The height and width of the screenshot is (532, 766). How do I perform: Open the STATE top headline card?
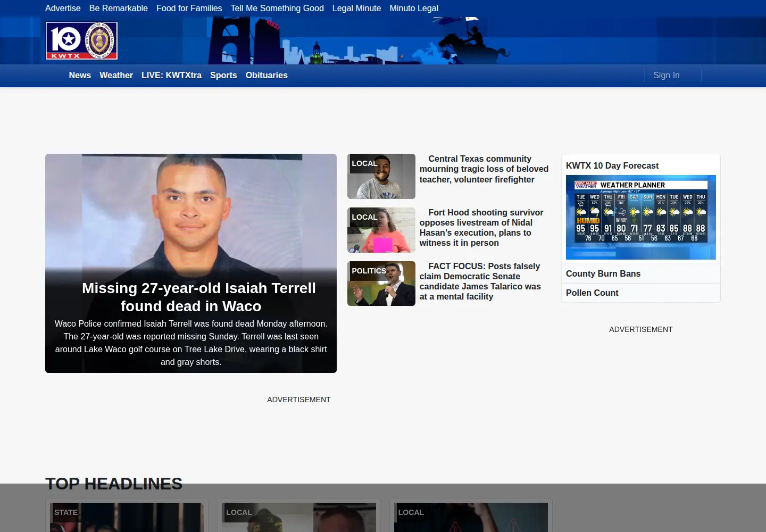coord(127,516)
